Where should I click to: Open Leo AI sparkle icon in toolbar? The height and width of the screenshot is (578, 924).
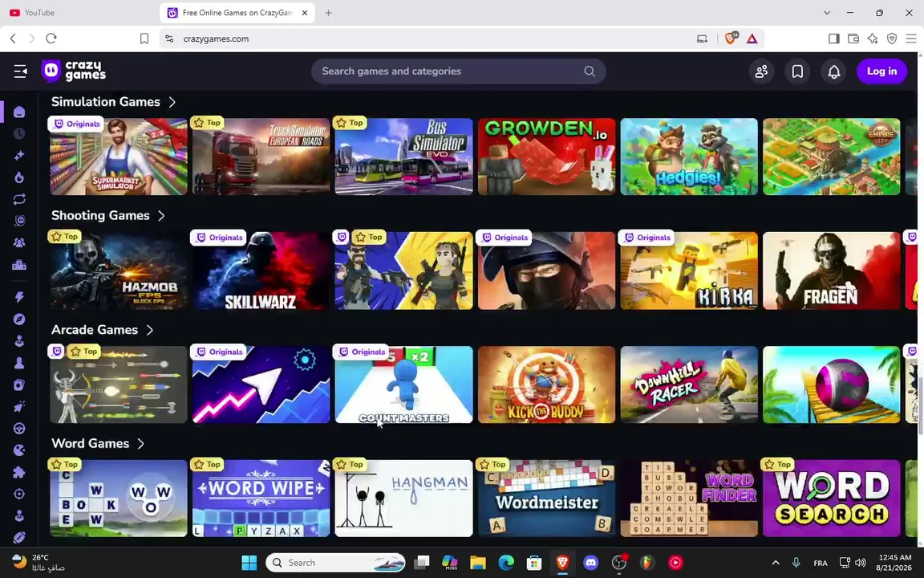873,39
